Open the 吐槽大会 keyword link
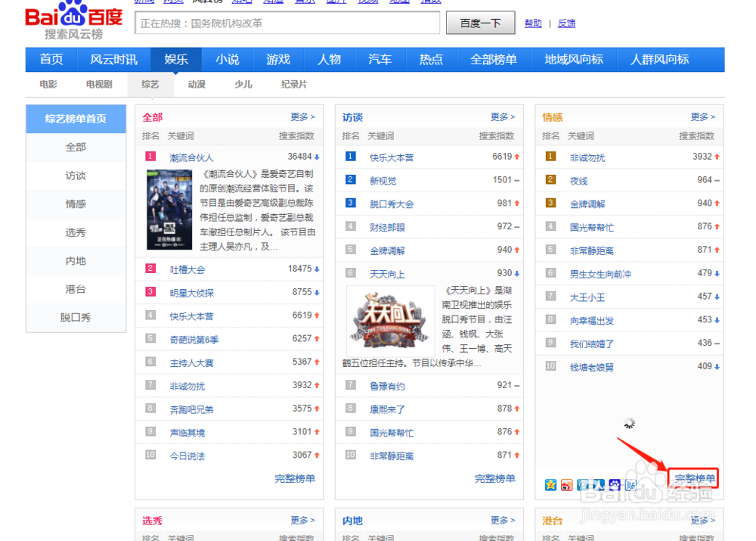 (x=187, y=270)
